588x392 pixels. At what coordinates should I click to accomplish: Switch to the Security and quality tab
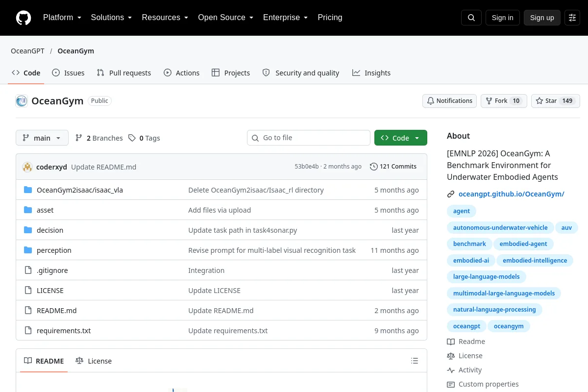coord(301,73)
